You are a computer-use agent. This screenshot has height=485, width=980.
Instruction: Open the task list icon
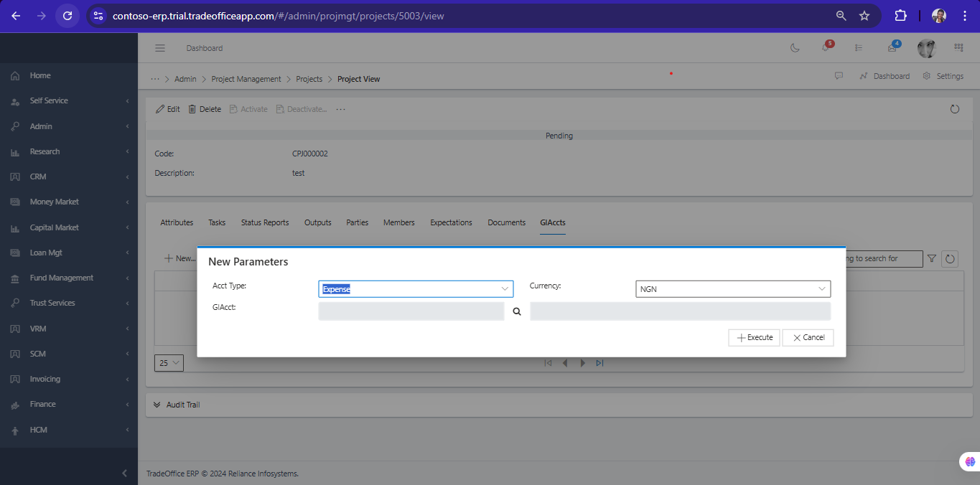click(859, 48)
